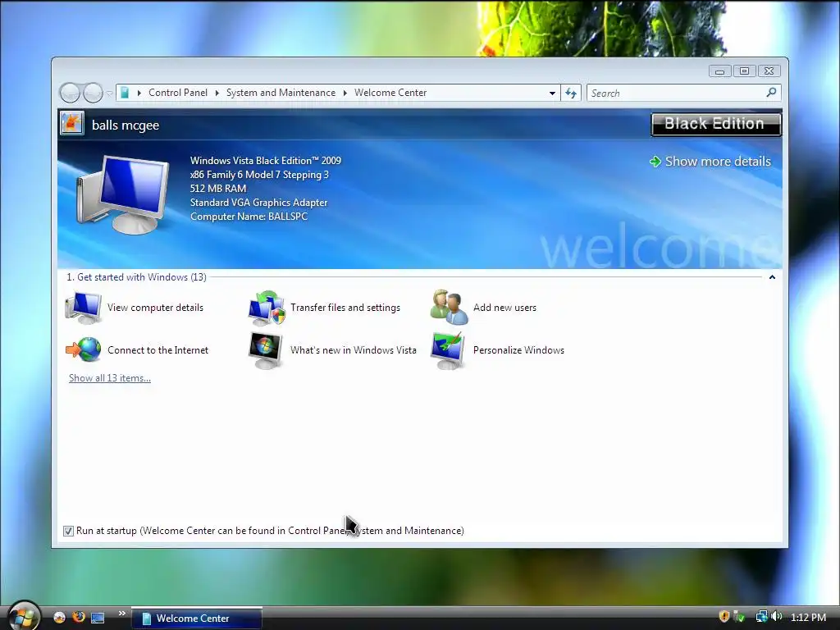Click the green arrow by Show more details
This screenshot has width=840, height=630.
(655, 162)
